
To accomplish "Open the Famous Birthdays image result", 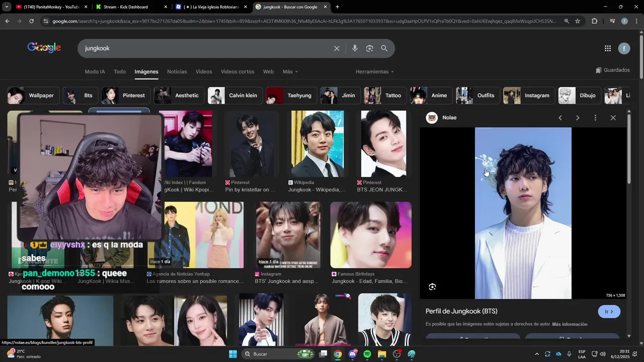I will (x=371, y=235).
